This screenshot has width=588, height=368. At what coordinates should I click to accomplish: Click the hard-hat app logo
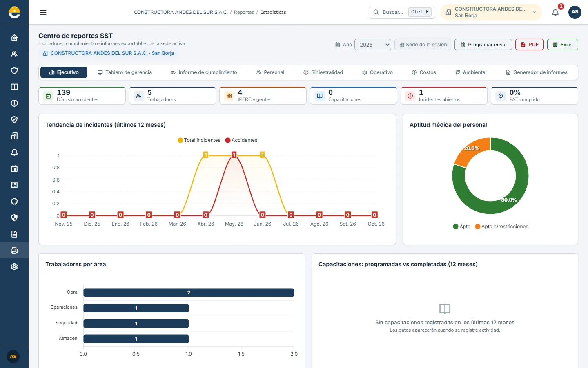(x=14, y=12)
